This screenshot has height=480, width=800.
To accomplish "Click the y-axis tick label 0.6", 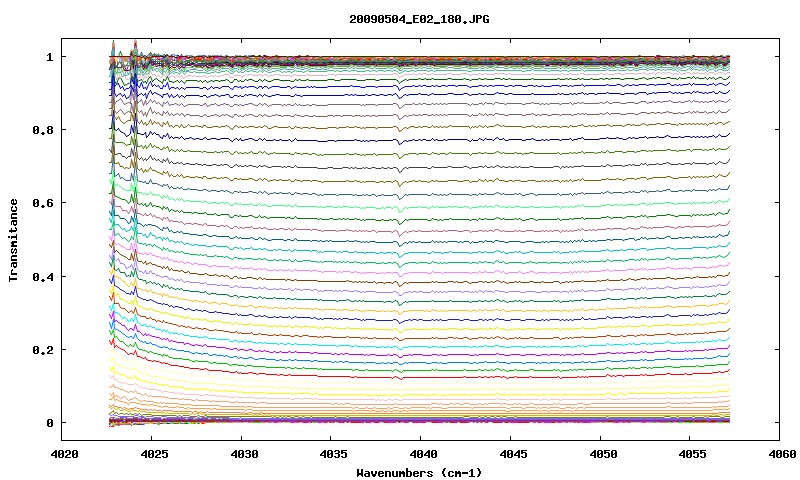I will [43, 203].
